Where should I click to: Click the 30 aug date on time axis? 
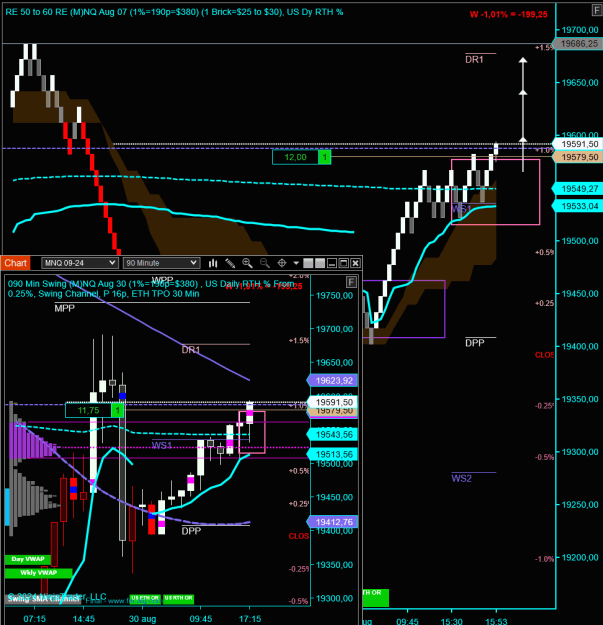(142, 619)
